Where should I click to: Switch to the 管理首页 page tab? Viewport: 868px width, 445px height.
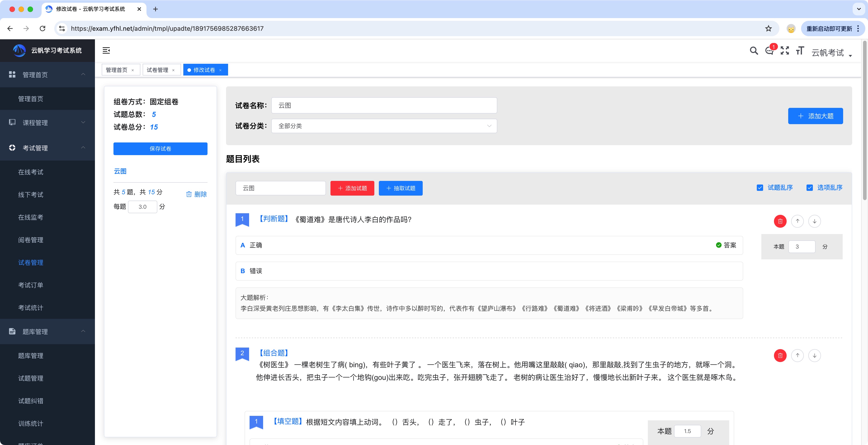tap(117, 70)
